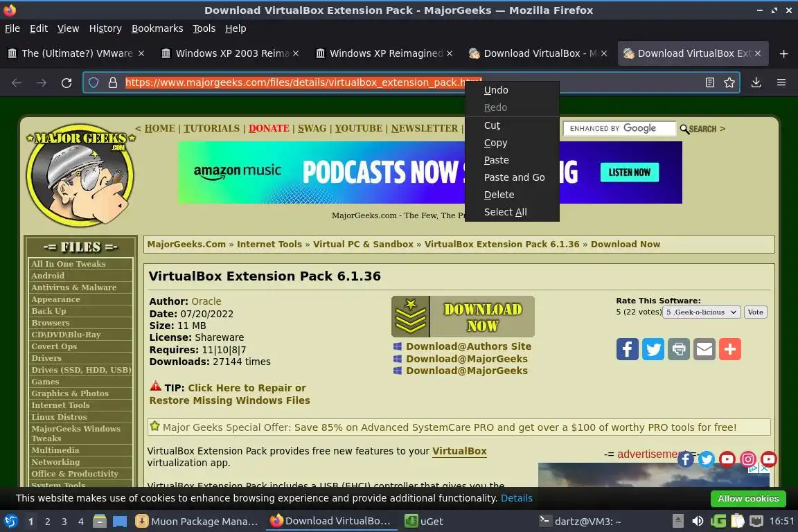Open the tracking protection shield icon
The image size is (798, 532).
94,82
